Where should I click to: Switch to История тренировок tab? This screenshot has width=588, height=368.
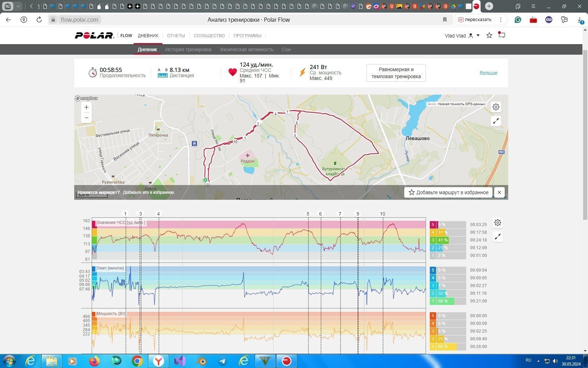click(x=188, y=49)
